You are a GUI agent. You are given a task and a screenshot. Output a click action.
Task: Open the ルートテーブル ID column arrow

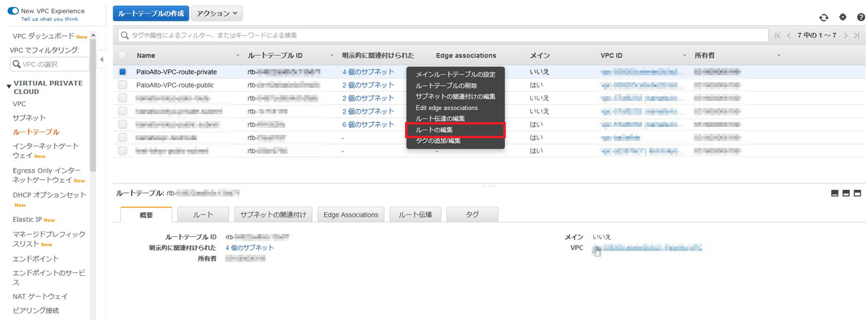(x=332, y=56)
